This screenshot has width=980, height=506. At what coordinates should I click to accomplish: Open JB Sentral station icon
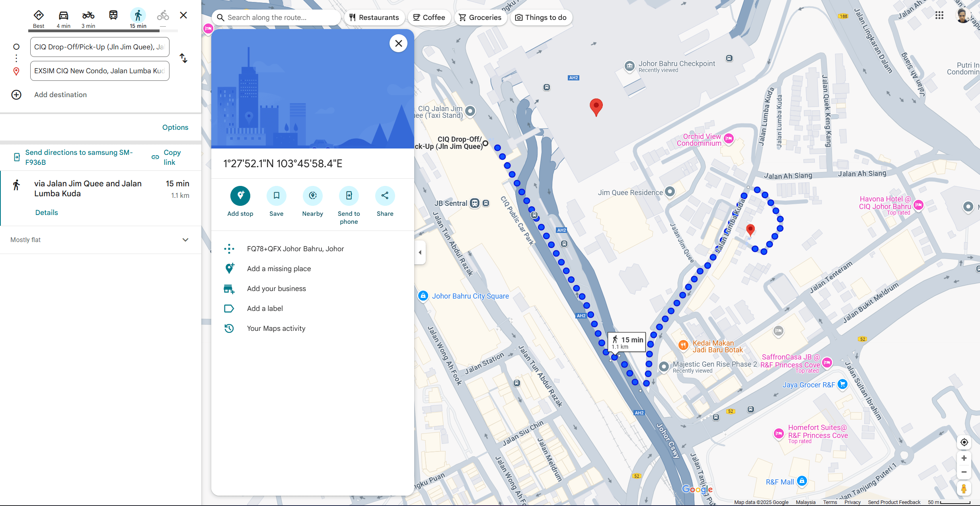[475, 203]
